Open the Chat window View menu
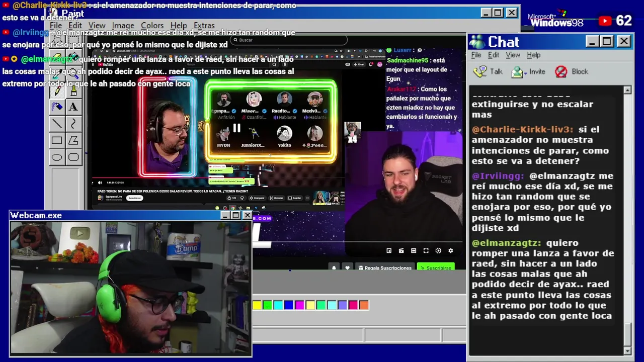This screenshot has height=362, width=644. click(x=513, y=55)
